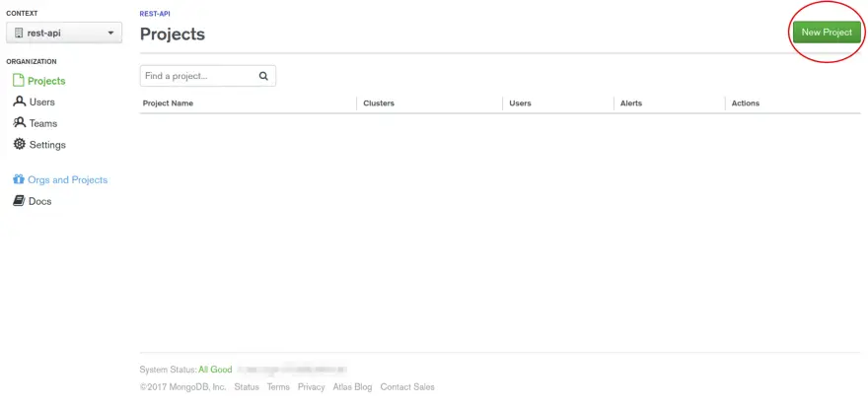Open the Privacy footer link
Screen dimensions: 868x407
311,387
